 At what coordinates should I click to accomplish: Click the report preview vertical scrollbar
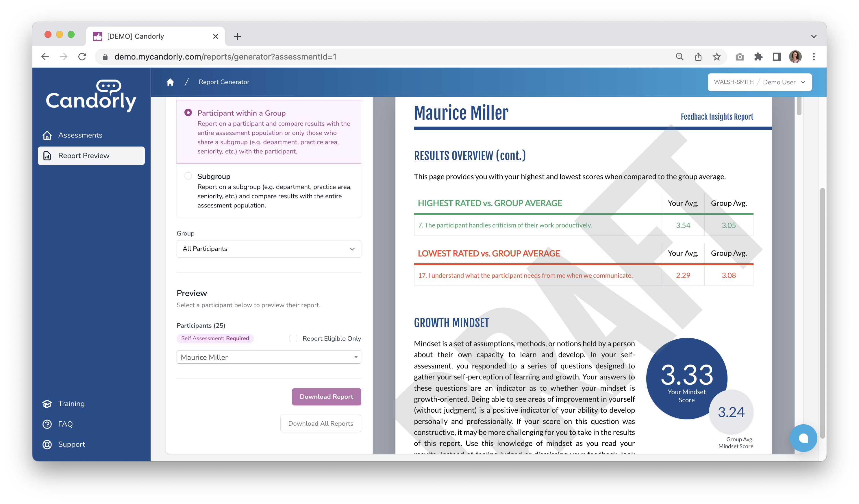pos(799,106)
